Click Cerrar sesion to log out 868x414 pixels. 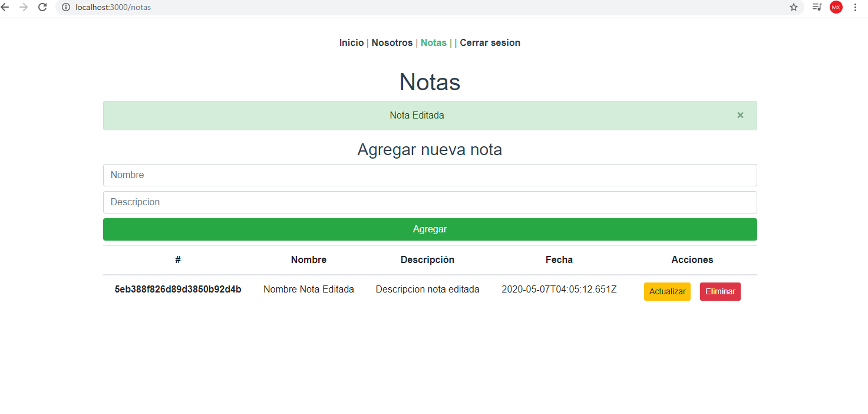click(490, 42)
